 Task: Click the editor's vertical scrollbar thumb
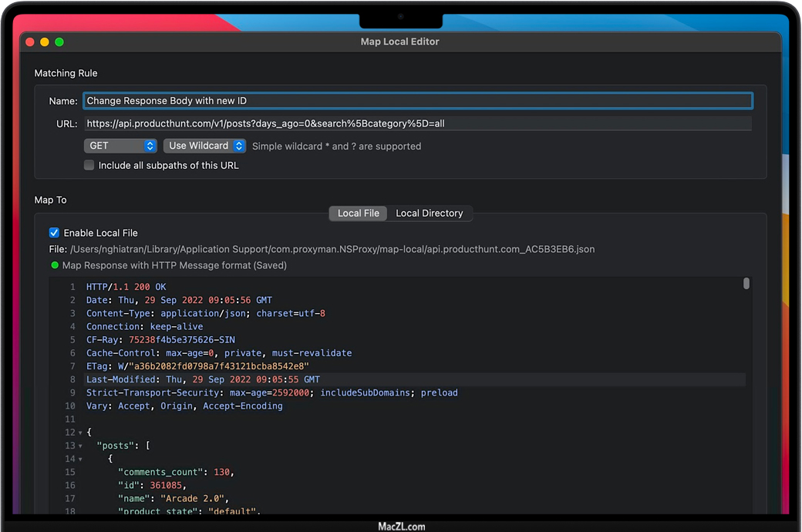click(x=746, y=284)
